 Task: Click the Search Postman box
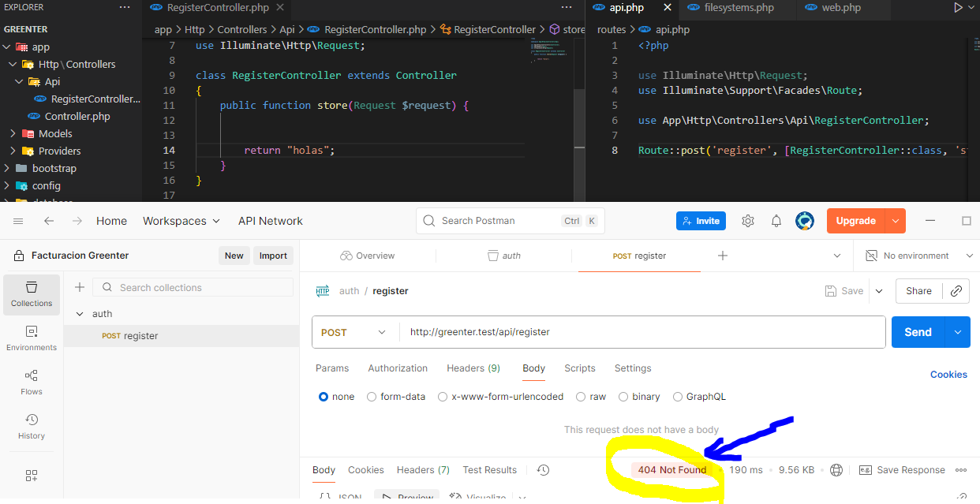[x=511, y=221]
